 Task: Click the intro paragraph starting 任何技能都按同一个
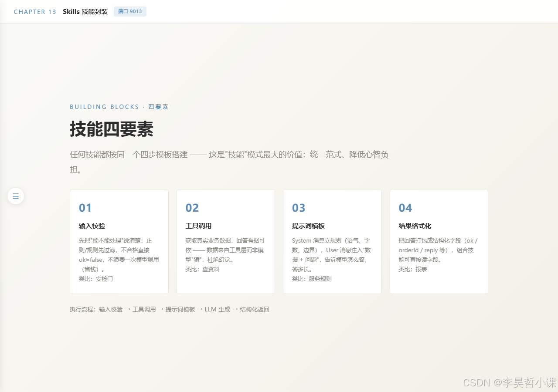pyautogui.click(x=229, y=162)
